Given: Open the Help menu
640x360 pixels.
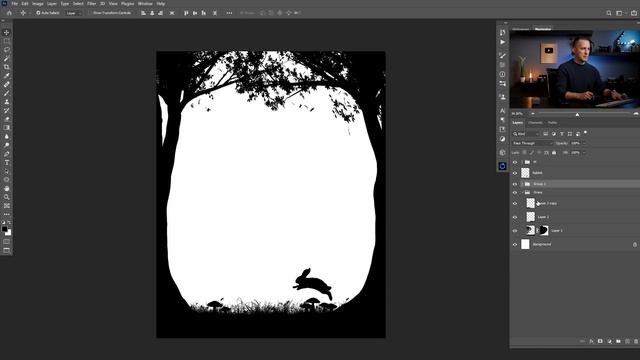Looking at the screenshot, I should tap(161, 4).
